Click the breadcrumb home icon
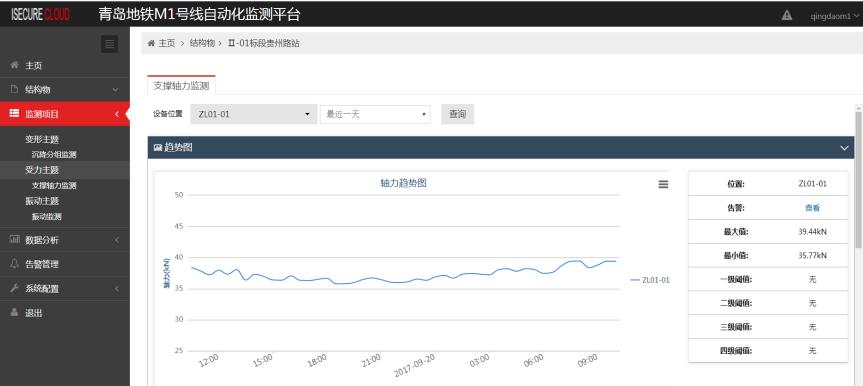Screen dimensions: 863x386 [x=151, y=43]
